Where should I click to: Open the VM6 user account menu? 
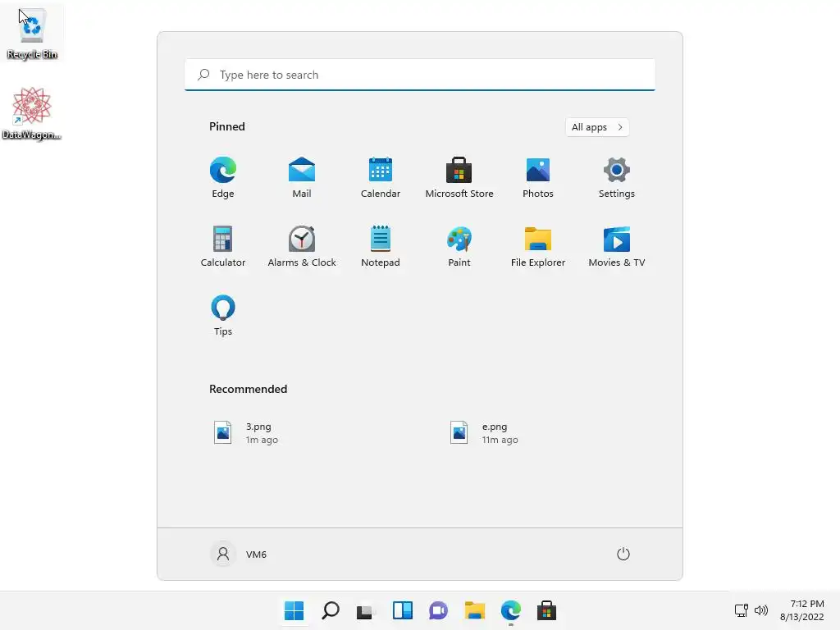click(x=239, y=554)
